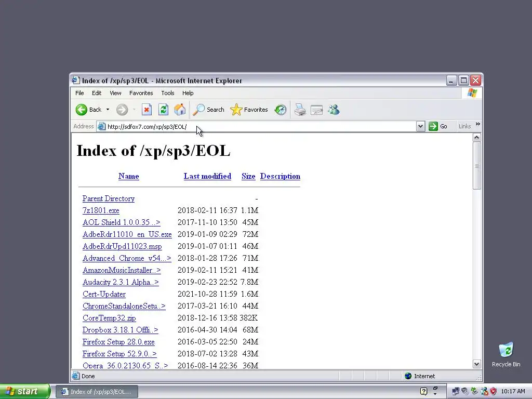Screen dimensions: 532x399
Task: Click the 10:17 AM taskbar clock
Action: pyautogui.click(x=513, y=391)
